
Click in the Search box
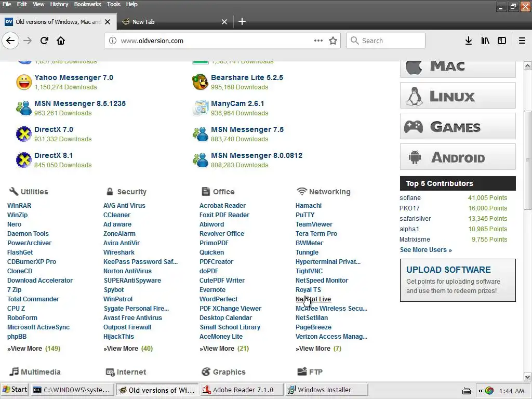click(x=385, y=41)
